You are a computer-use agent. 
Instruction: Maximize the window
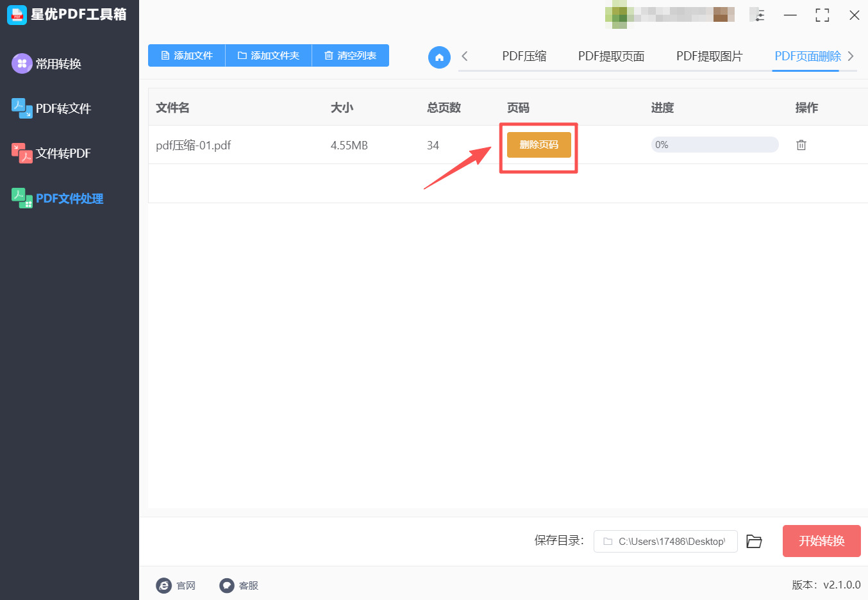[x=822, y=15]
